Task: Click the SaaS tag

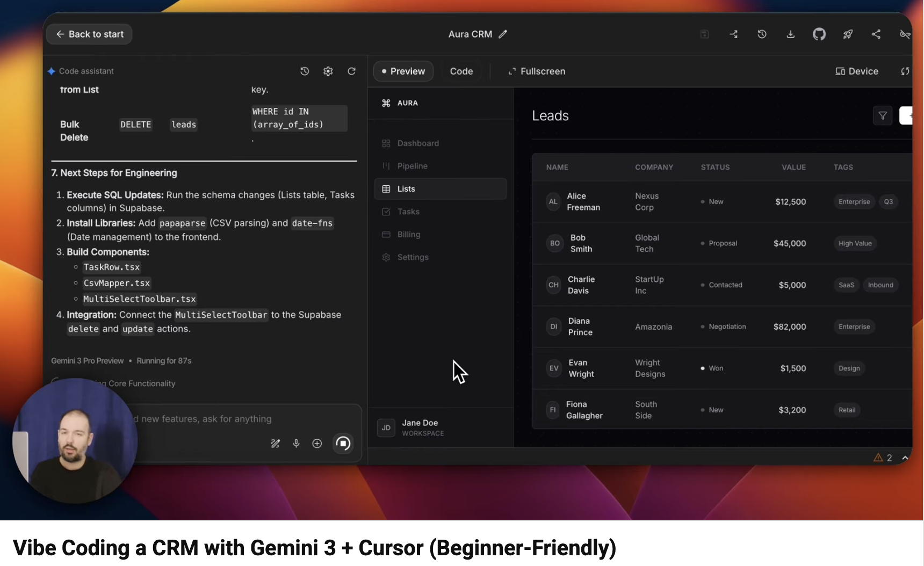Action: click(846, 285)
